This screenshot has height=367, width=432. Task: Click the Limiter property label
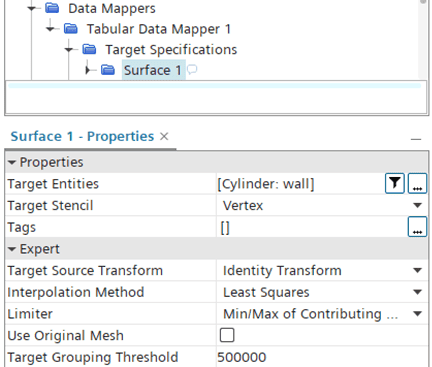tap(30, 314)
